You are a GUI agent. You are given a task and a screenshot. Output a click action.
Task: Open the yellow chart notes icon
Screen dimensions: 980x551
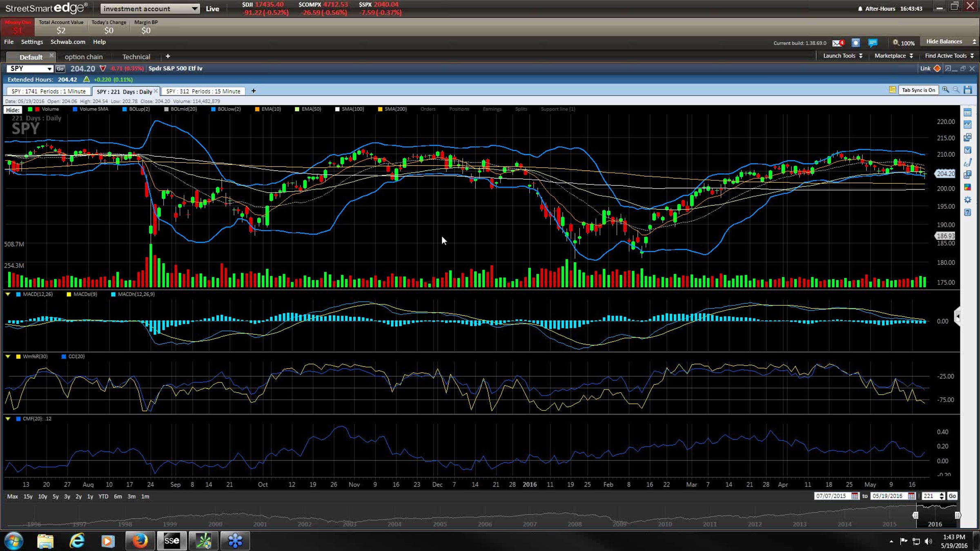[x=892, y=90]
